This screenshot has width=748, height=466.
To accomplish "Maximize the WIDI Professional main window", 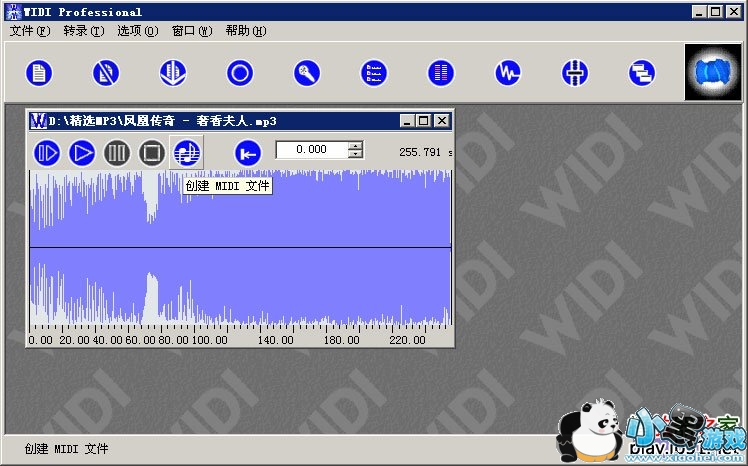I will (x=716, y=12).
